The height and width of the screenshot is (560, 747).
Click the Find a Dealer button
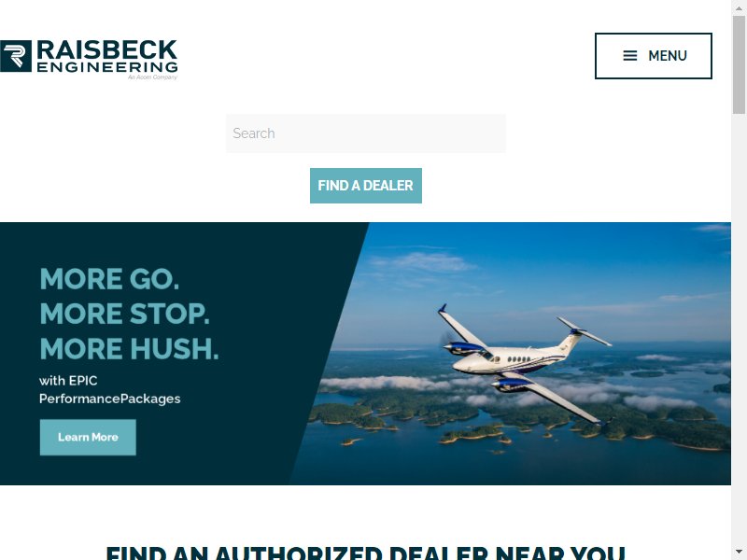[366, 186]
